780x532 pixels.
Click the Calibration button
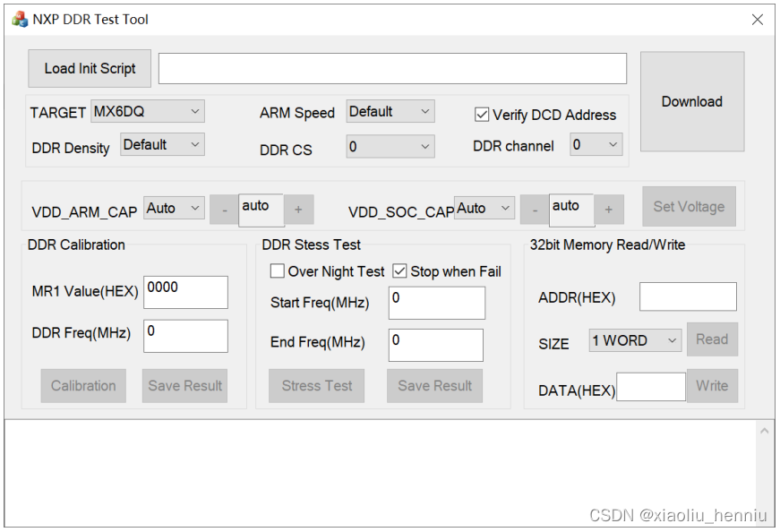pos(83,385)
